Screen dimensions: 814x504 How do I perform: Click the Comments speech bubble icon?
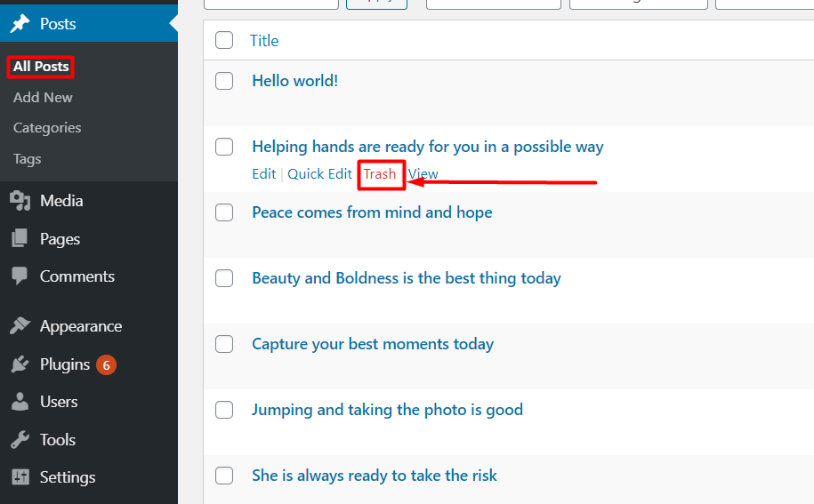tap(20, 276)
